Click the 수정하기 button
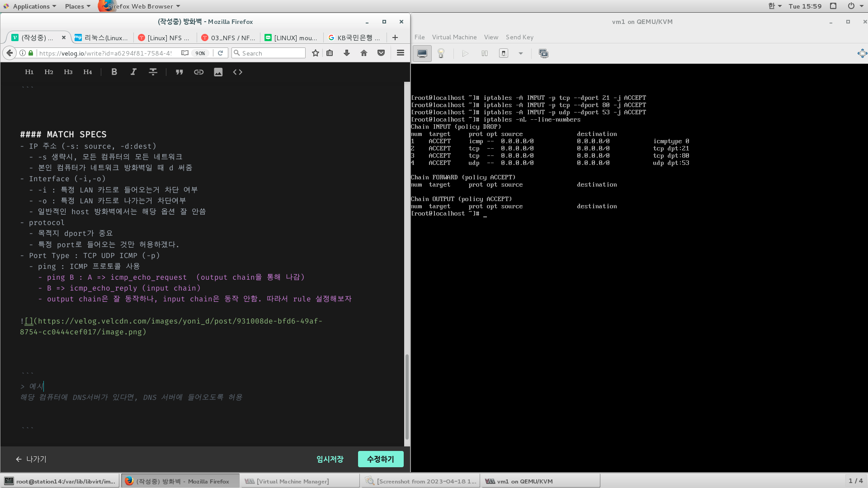868x488 pixels. point(380,459)
